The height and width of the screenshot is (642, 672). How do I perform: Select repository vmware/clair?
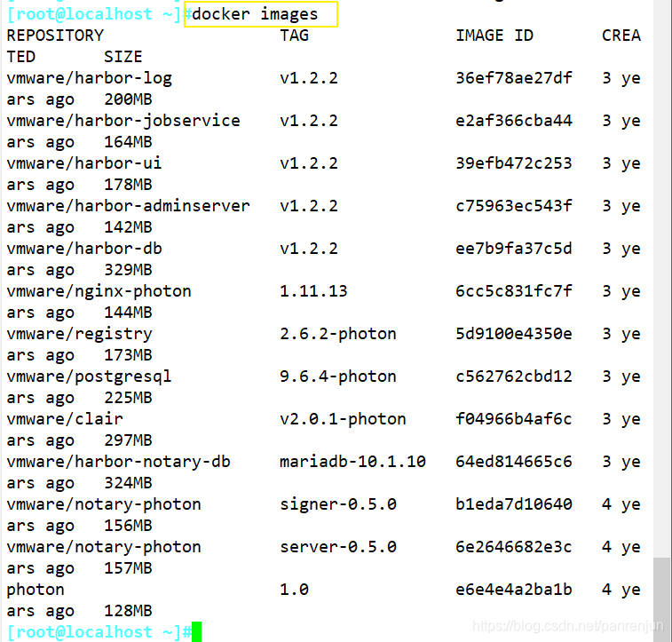tap(65, 419)
